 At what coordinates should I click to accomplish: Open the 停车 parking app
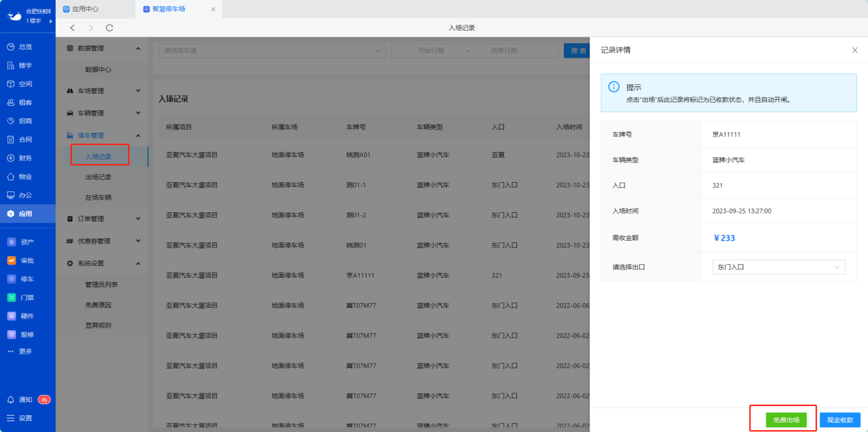(20, 279)
